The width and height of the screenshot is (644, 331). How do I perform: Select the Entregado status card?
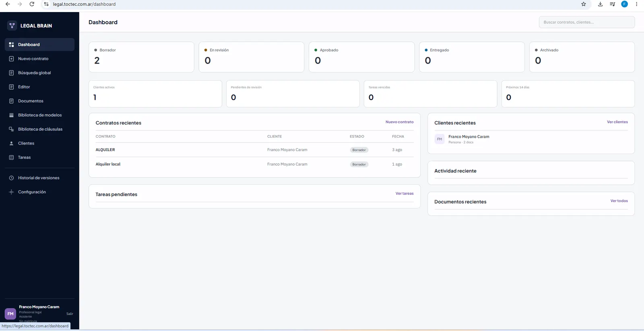pos(472,57)
